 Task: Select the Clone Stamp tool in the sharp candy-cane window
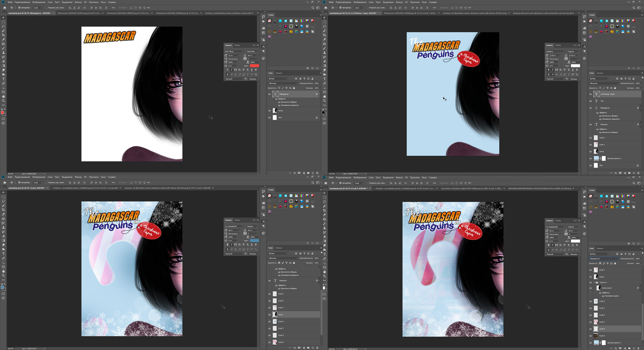tap(4, 228)
